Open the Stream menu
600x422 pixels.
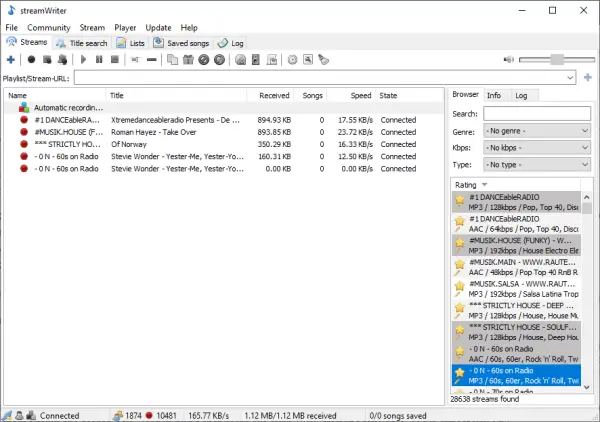[92, 28]
